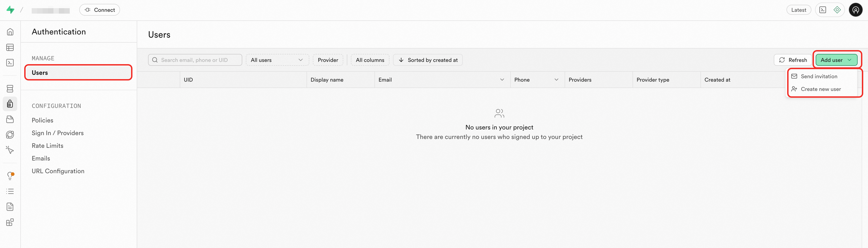Open the SQL Editor sidebar icon
The width and height of the screenshot is (868, 248).
coord(10,63)
